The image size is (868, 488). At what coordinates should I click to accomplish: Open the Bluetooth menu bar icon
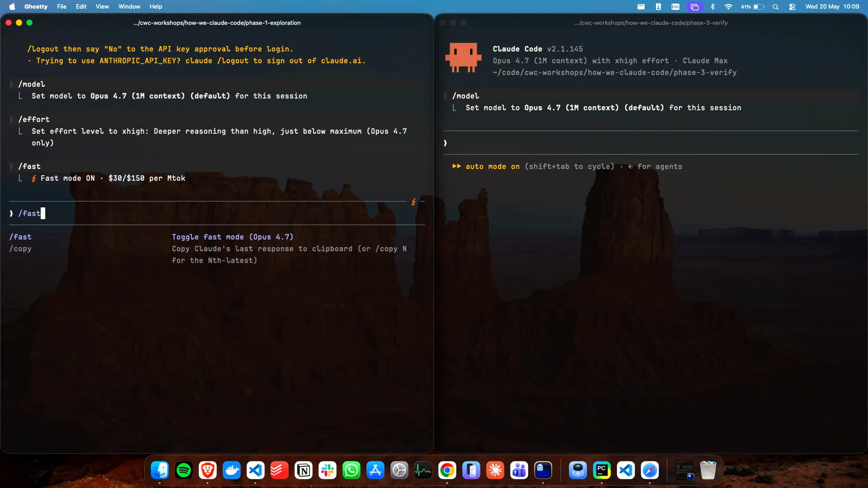[x=712, y=6]
